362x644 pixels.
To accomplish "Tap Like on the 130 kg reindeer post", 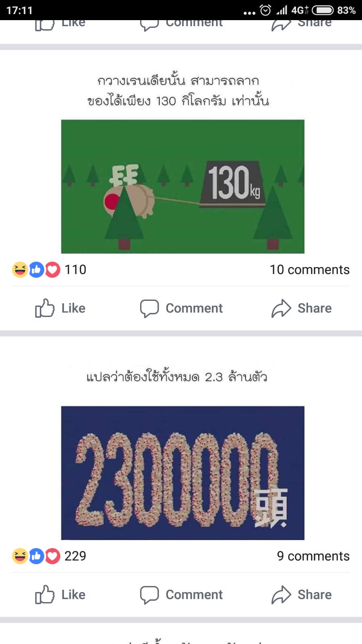I will 60,308.
